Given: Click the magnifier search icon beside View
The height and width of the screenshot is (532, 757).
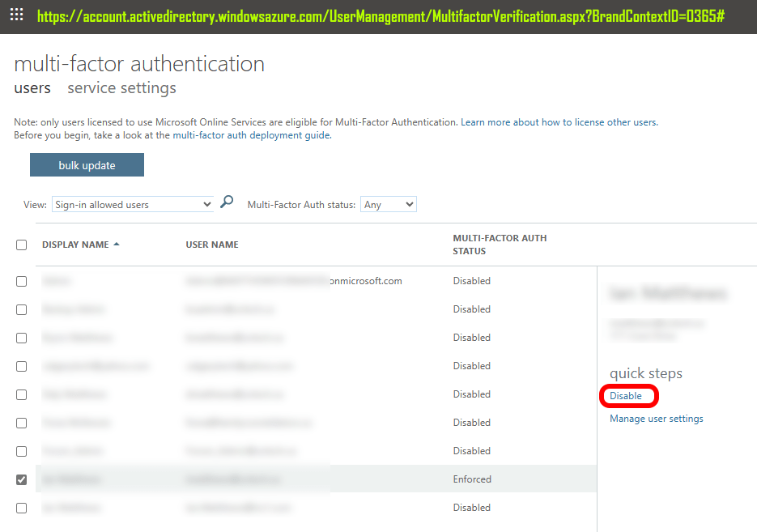Looking at the screenshot, I should pos(227,202).
